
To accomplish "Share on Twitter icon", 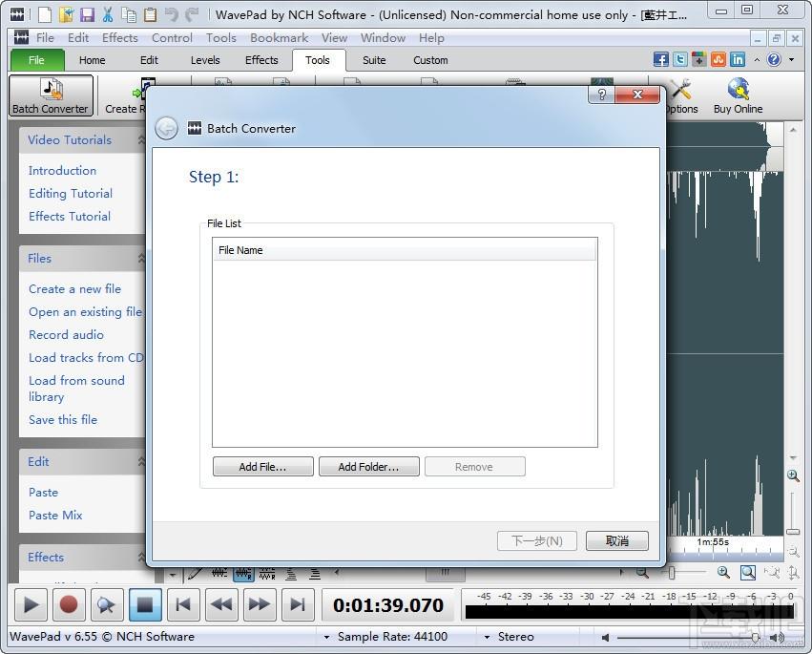I will click(x=680, y=59).
